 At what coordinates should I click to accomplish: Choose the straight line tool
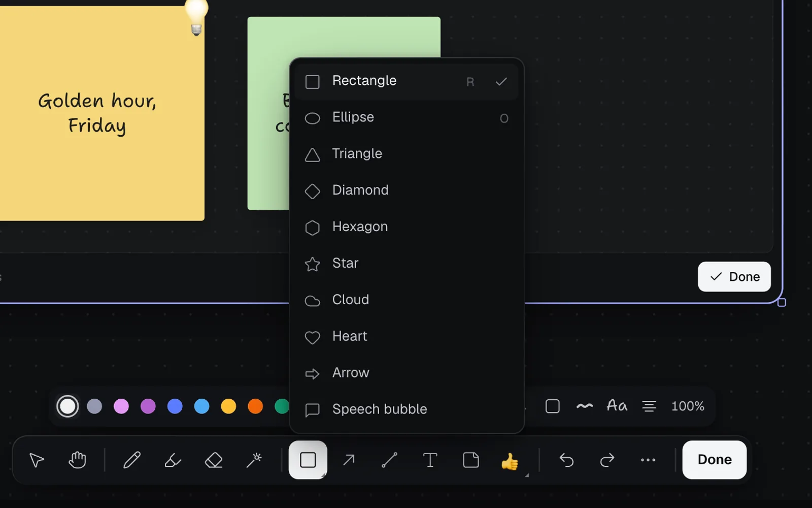tap(389, 460)
